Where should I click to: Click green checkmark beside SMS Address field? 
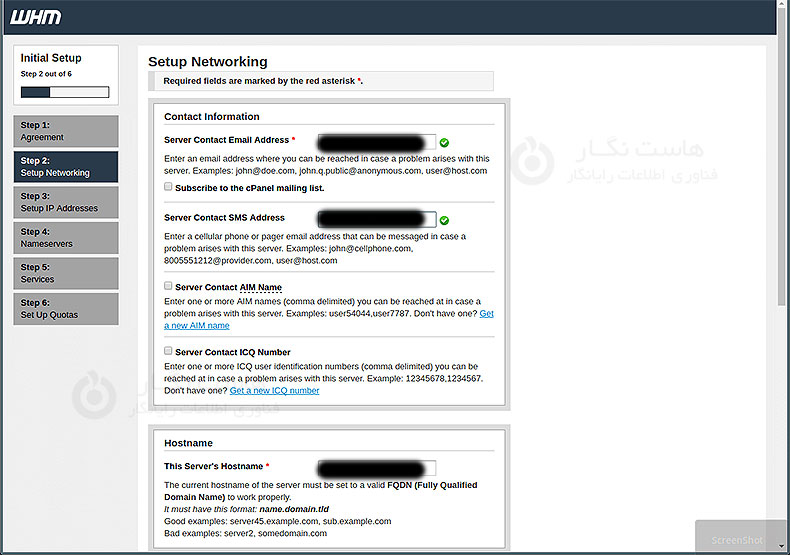444,220
